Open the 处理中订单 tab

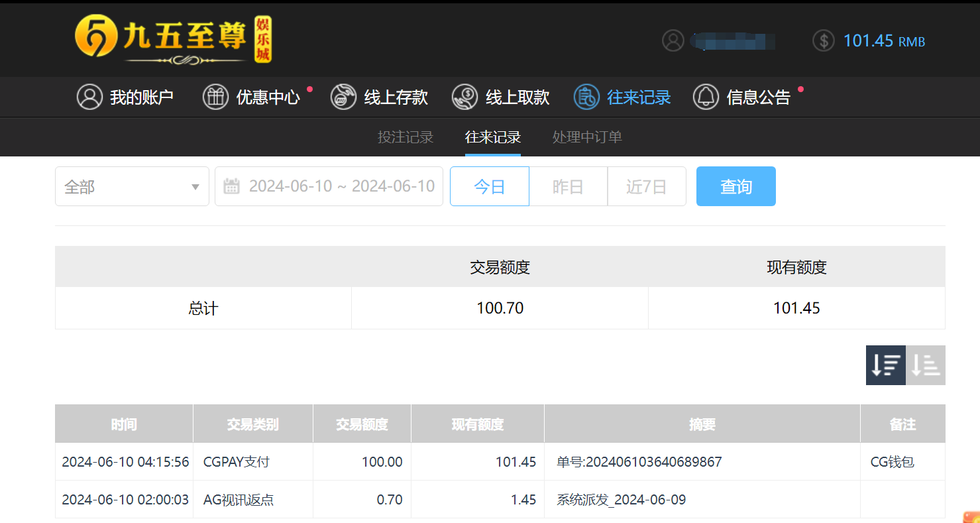pos(586,137)
